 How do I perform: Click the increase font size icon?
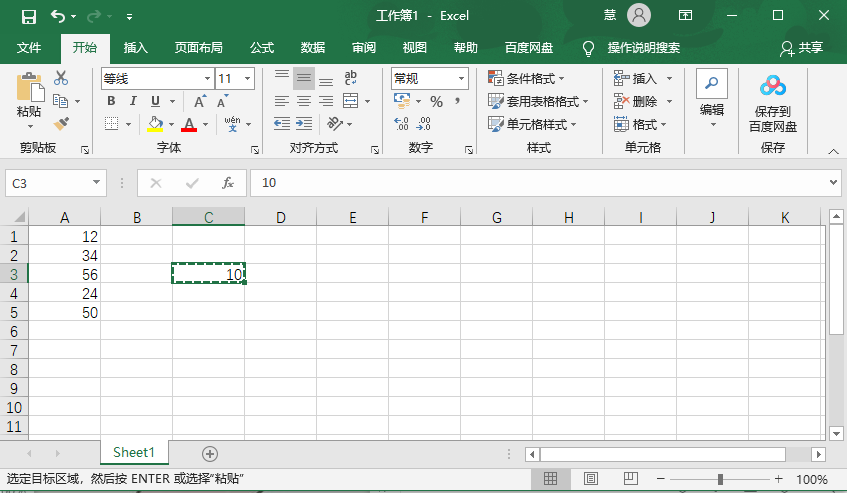tap(200, 102)
